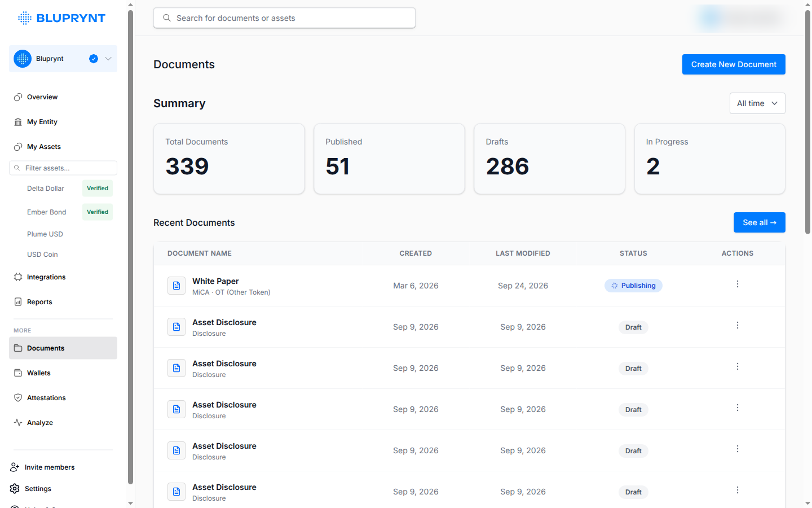
Task: Select Documents in the sidebar menu
Action: pos(63,348)
